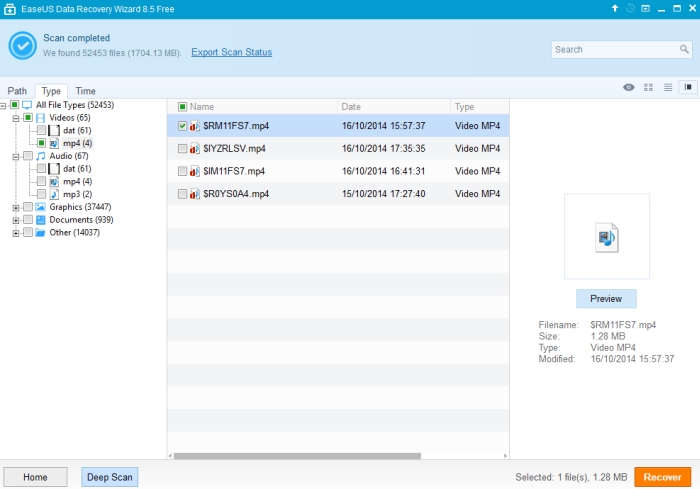Collapse the All File Types tree node

pos(3,106)
